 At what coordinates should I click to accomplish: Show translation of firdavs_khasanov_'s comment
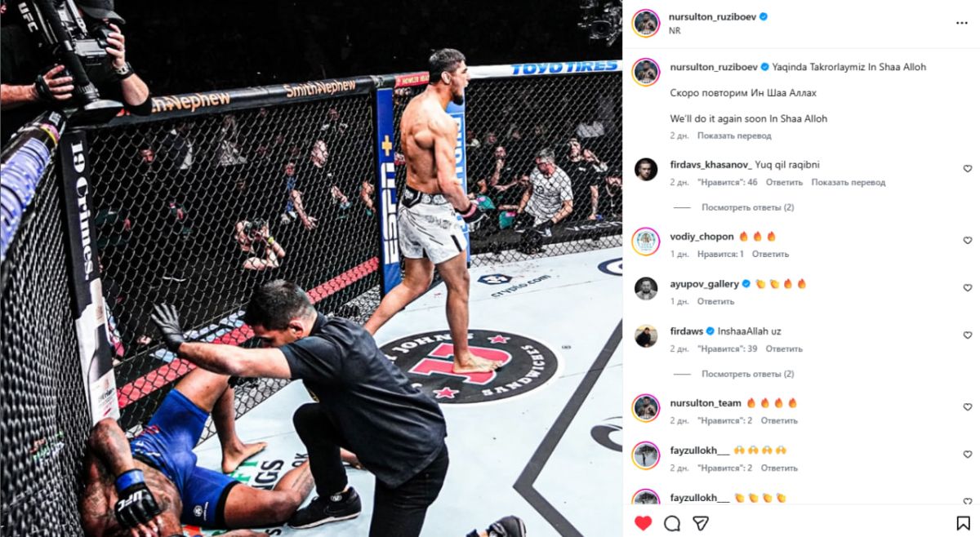[x=849, y=182]
